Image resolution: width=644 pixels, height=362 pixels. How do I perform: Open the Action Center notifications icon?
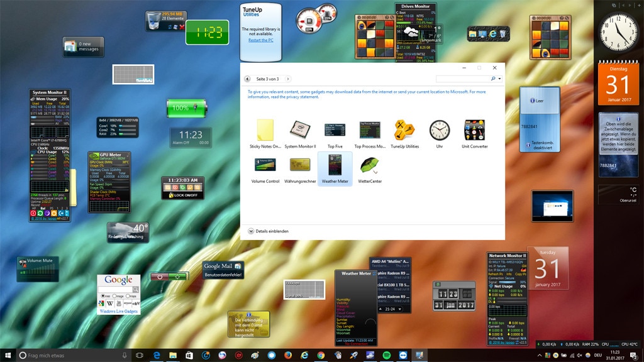634,356
